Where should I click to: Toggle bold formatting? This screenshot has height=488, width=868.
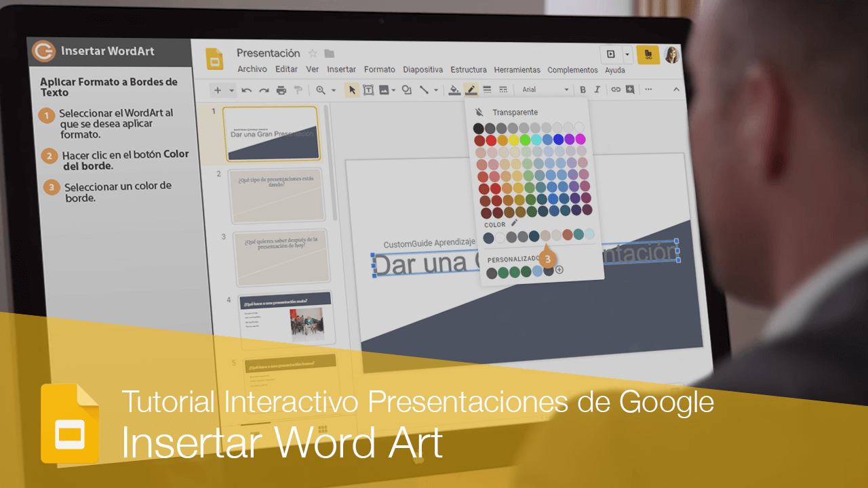[583, 89]
